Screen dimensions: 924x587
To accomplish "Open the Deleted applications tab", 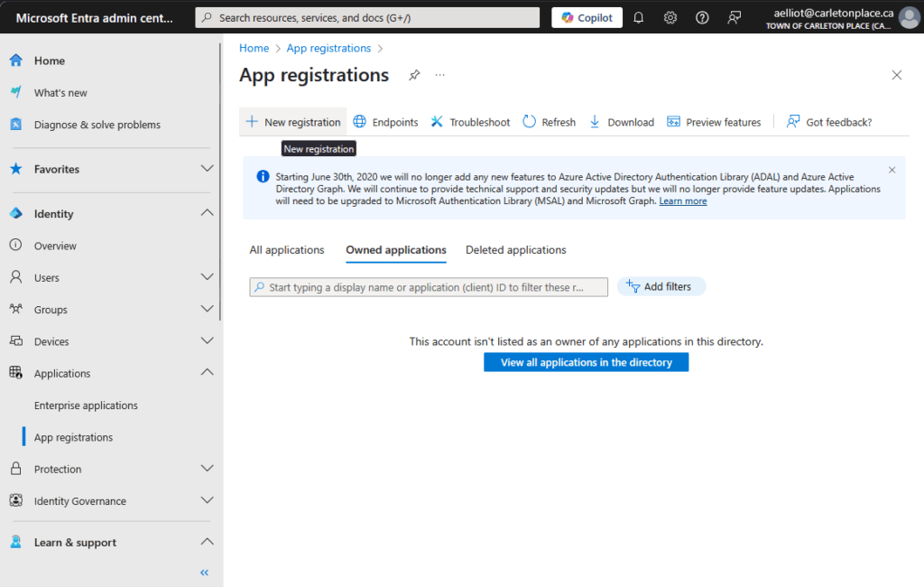I will pyautogui.click(x=515, y=249).
